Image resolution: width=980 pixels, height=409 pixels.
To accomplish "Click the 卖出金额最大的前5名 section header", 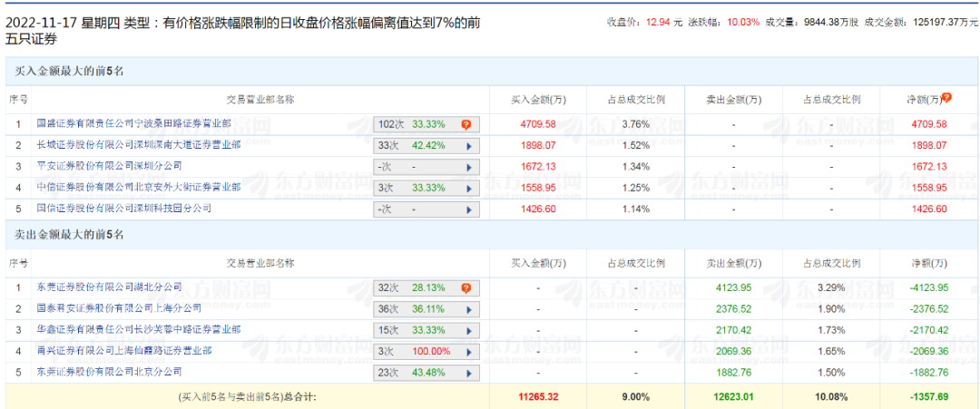I will (x=69, y=235).
